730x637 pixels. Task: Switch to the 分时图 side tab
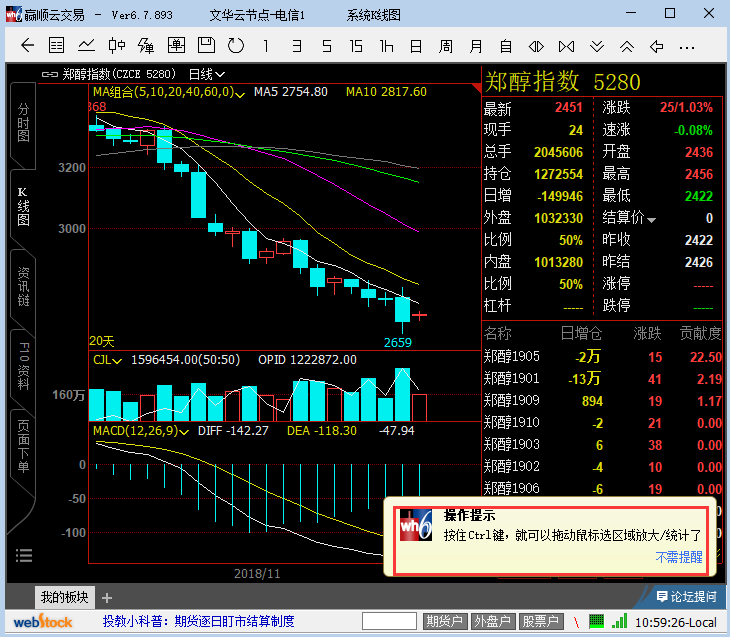tap(23, 122)
